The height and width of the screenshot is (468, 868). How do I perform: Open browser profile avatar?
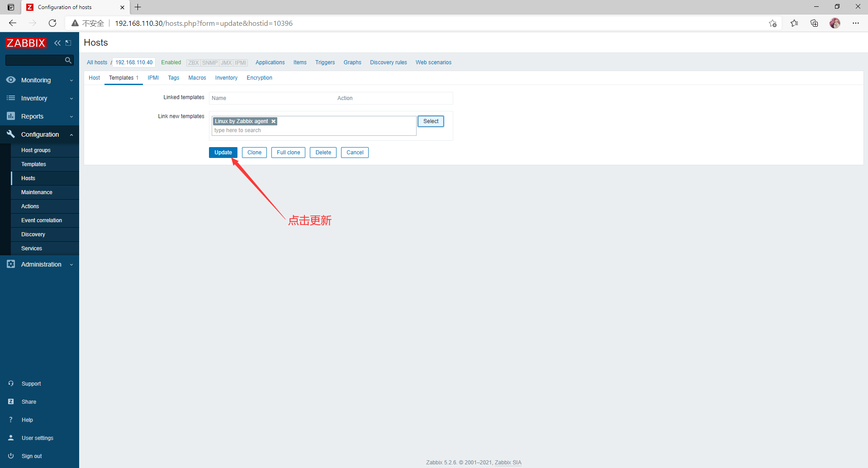(x=835, y=23)
